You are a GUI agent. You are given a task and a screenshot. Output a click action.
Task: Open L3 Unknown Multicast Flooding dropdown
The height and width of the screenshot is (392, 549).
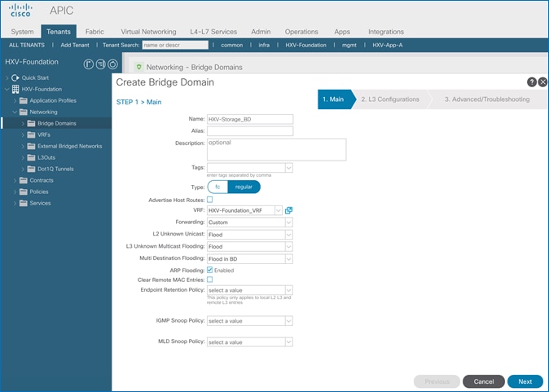pyautogui.click(x=289, y=247)
